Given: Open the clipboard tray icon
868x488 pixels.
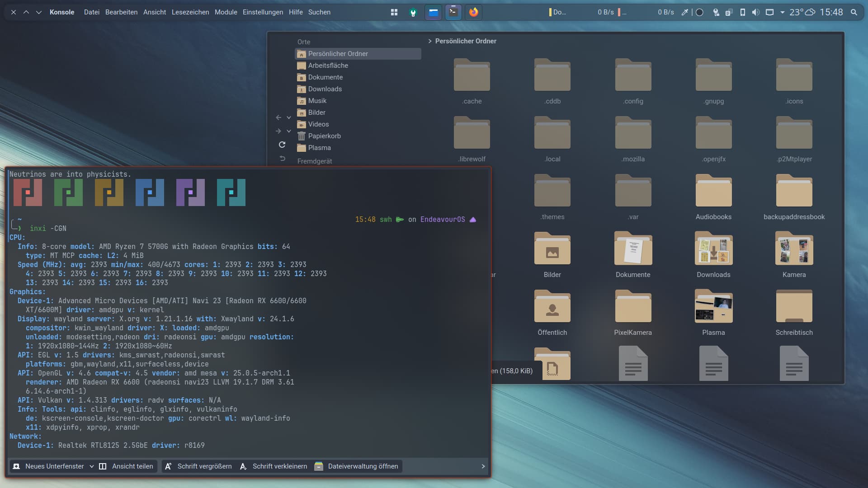Looking at the screenshot, I should (729, 12).
